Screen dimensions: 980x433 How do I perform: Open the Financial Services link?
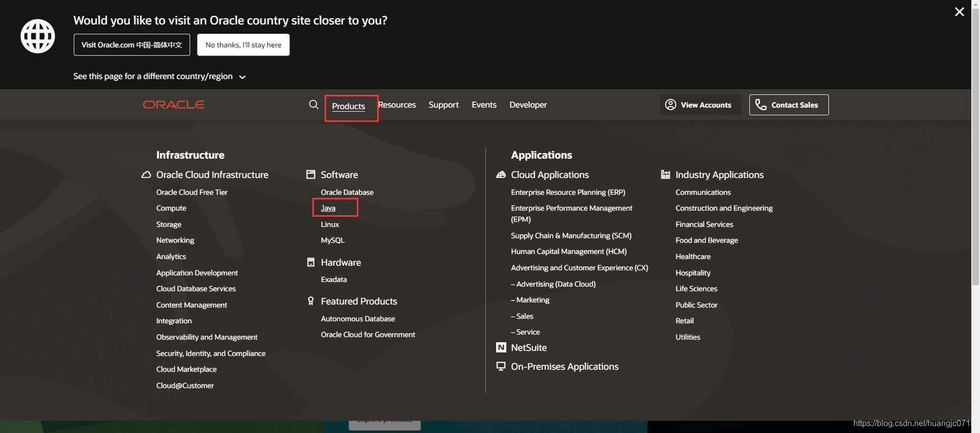704,224
